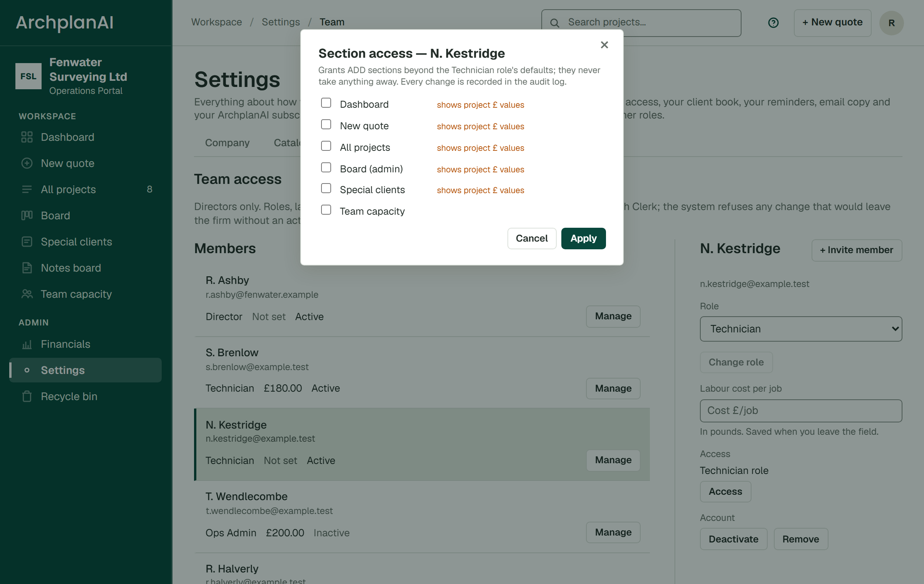This screenshot has width=924, height=584.
Task: Close the Section access dialog
Action: (x=604, y=45)
